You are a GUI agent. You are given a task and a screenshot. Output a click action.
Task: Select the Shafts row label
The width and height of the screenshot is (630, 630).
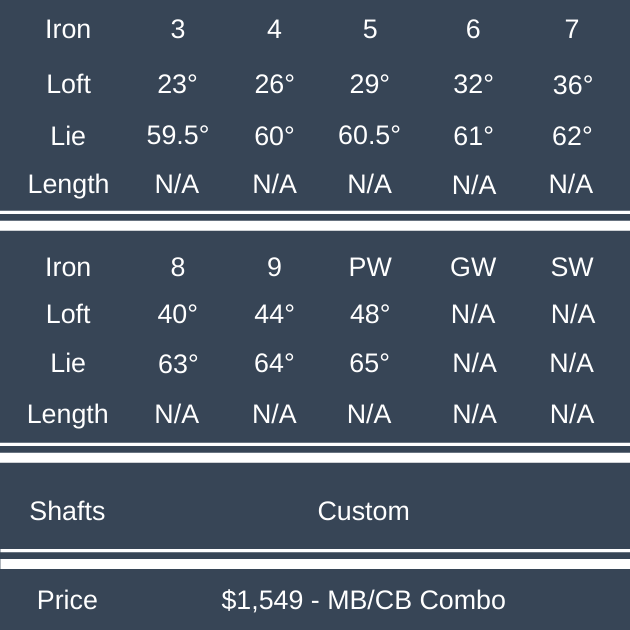point(67,511)
